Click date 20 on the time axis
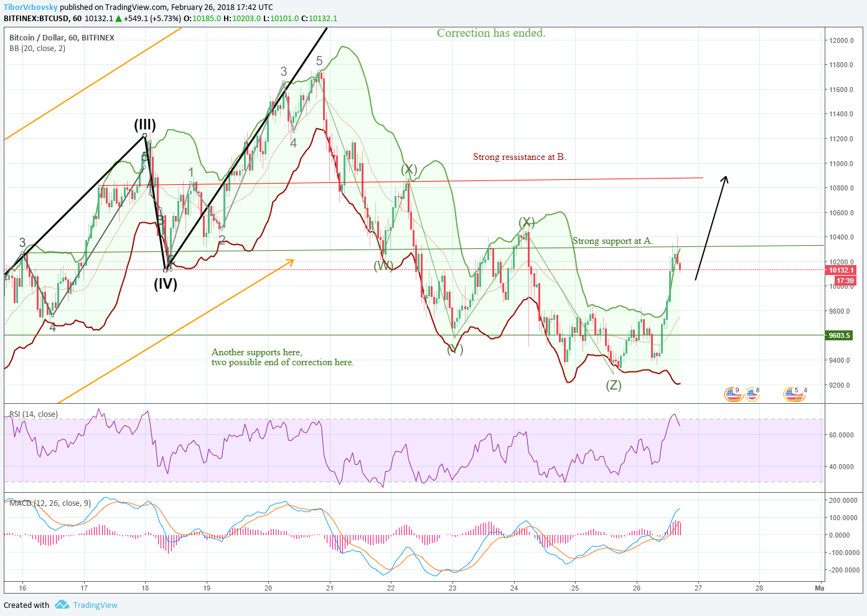 pos(268,587)
